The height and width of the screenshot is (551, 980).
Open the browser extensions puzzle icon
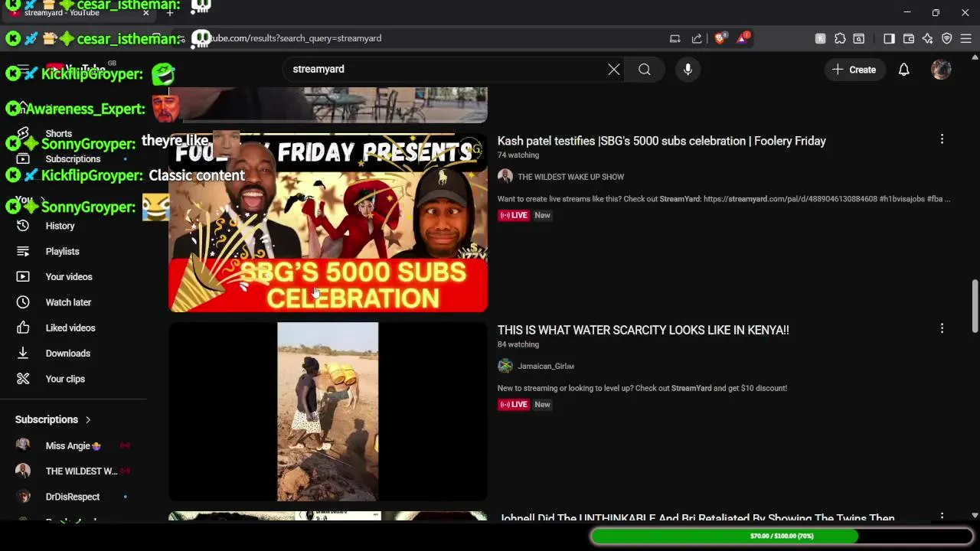pyautogui.click(x=840, y=38)
